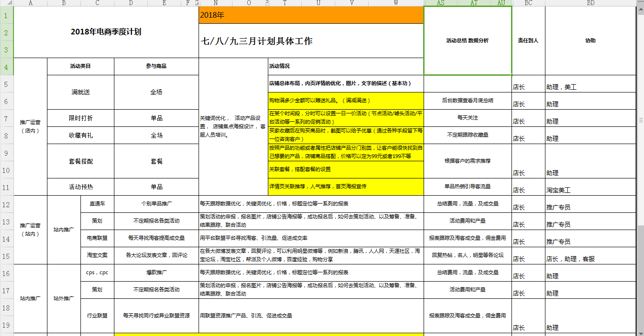Click the '每天关注' cell
The height and width of the screenshot is (336, 644).
[467, 118]
